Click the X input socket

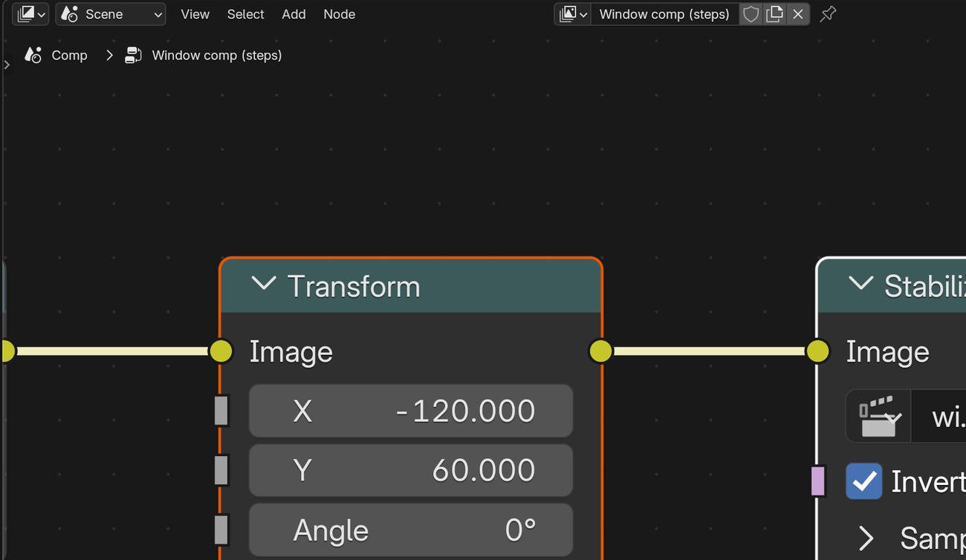click(x=221, y=411)
